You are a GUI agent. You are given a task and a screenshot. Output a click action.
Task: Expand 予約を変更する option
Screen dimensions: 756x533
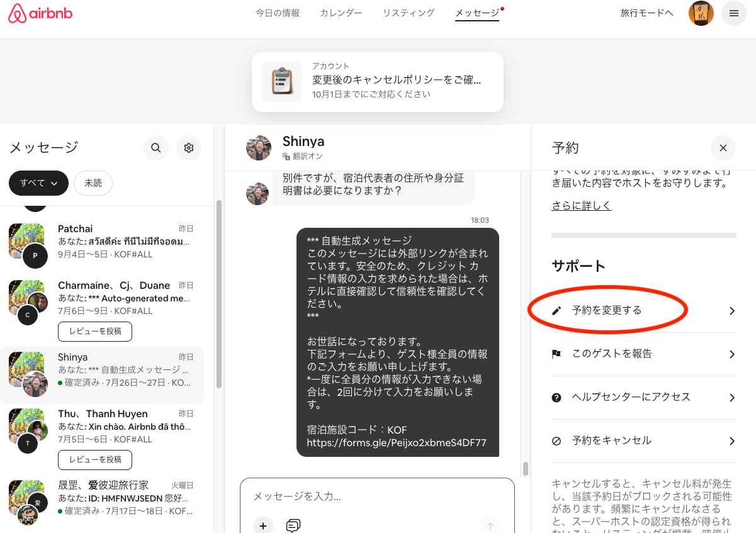point(643,311)
